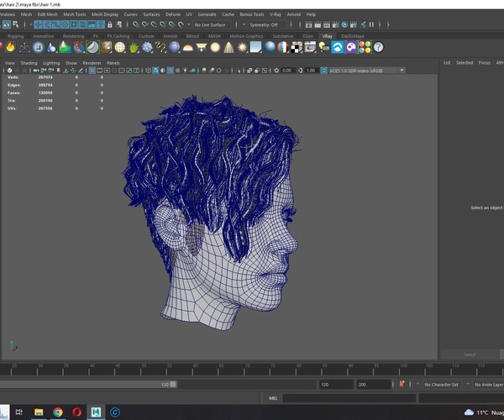Viewport: 504px width, 420px height.
Task: Expand the snap options arrow beside No Live Surface
Action: point(189,24)
